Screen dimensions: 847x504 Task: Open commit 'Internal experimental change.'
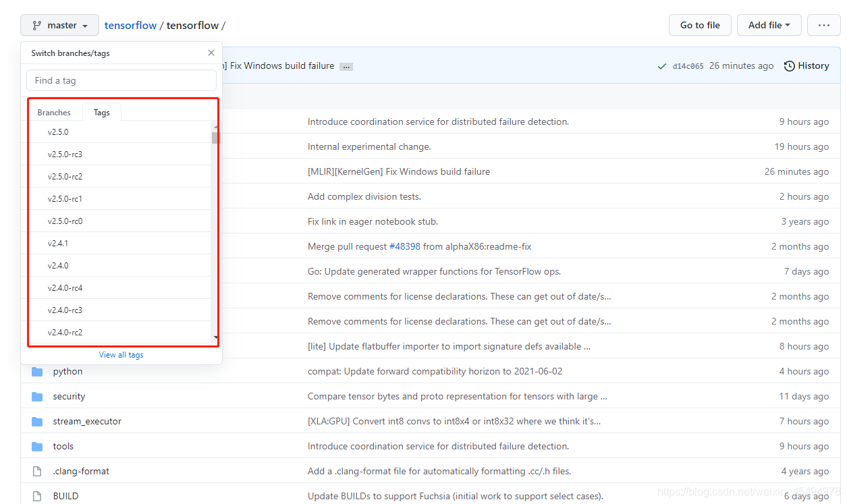[x=369, y=146]
